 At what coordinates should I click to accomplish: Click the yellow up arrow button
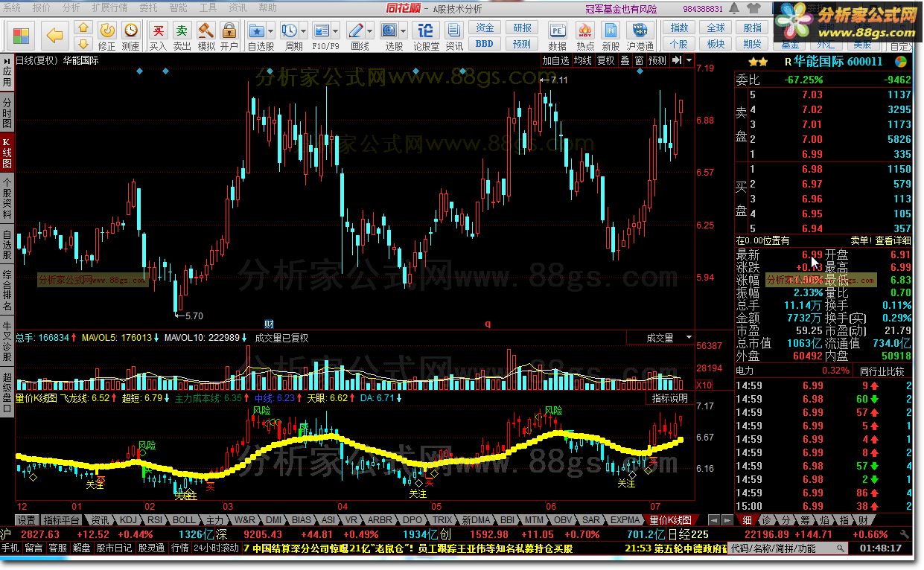point(83,28)
